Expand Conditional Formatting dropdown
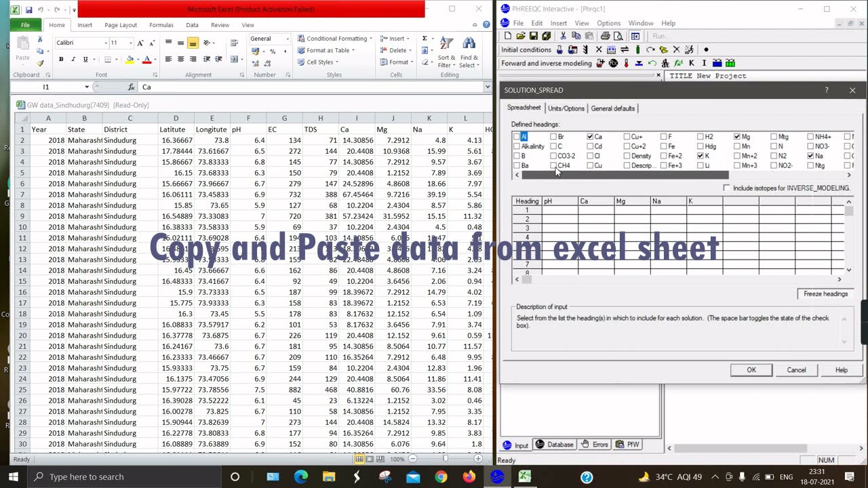Screen dimensions: 868x488 click(x=372, y=39)
